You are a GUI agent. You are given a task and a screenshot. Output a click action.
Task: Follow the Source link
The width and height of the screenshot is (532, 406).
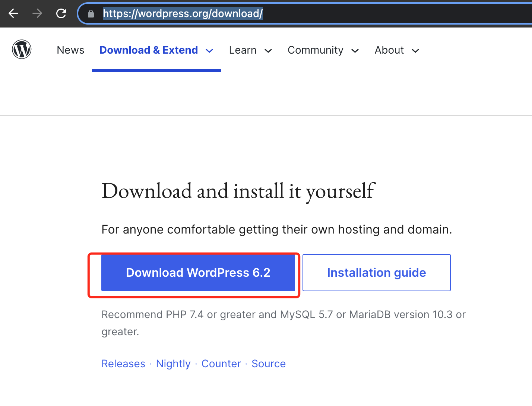pos(269,364)
